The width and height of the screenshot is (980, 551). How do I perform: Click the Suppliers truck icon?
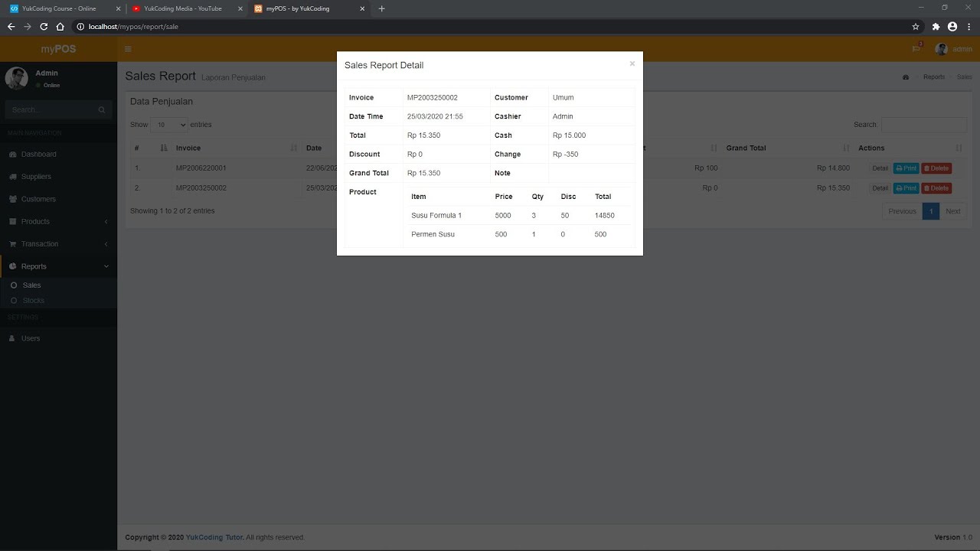click(12, 177)
